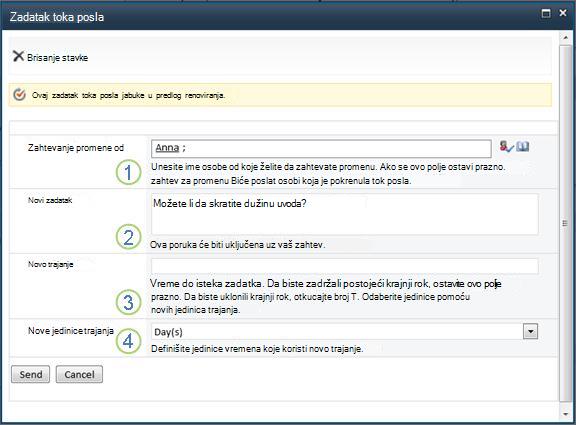Select the Brisanje stavke menu item
This screenshot has height=425, width=576.
pos(50,57)
